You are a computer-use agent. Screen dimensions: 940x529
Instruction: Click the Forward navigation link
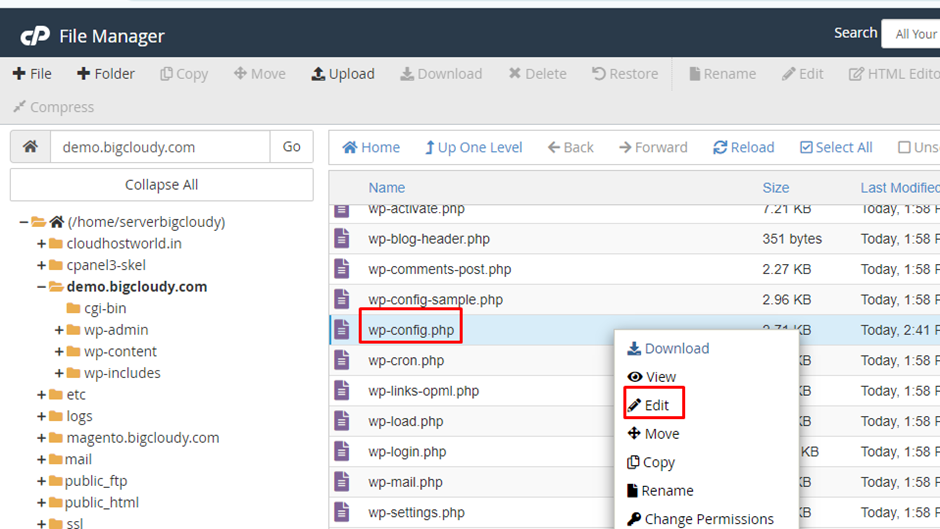click(653, 148)
